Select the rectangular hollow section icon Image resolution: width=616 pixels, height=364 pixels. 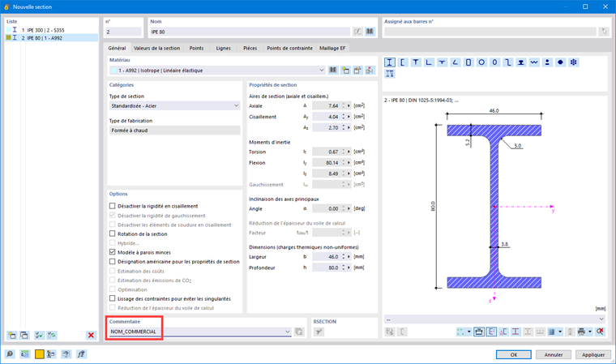click(468, 62)
